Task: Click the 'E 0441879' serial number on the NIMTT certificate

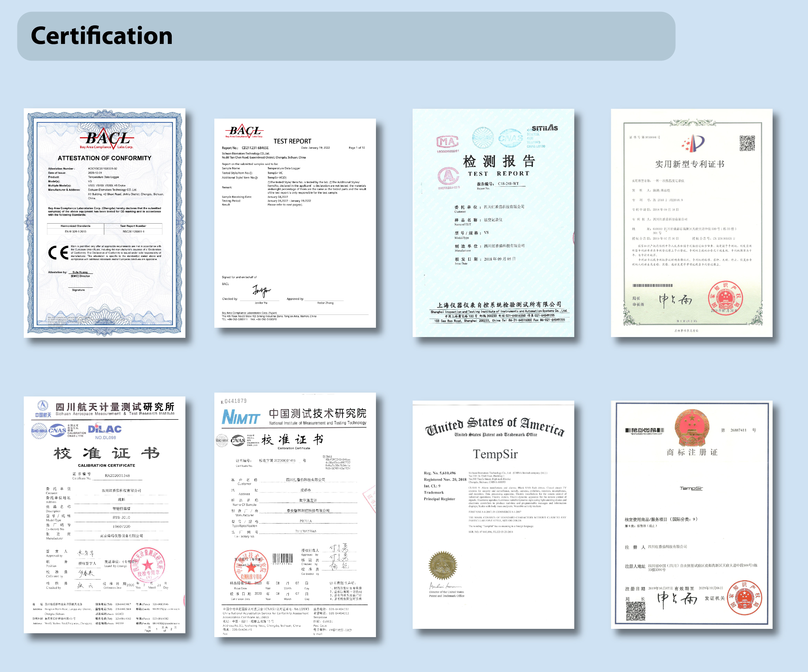Action: (233, 401)
